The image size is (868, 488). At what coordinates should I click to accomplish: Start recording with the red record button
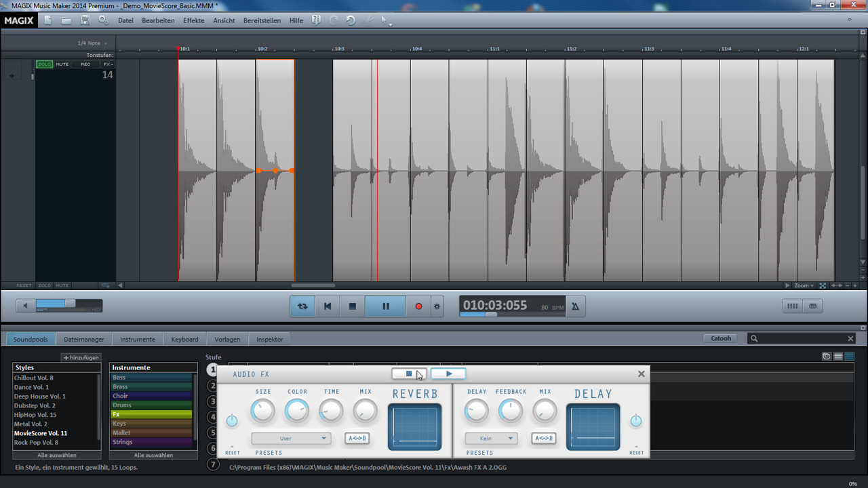[x=418, y=306]
